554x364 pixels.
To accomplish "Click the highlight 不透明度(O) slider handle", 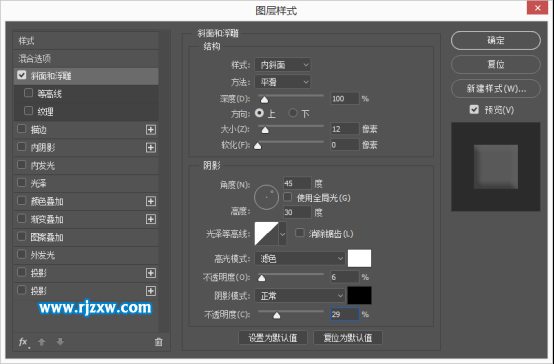I will click(x=261, y=278).
